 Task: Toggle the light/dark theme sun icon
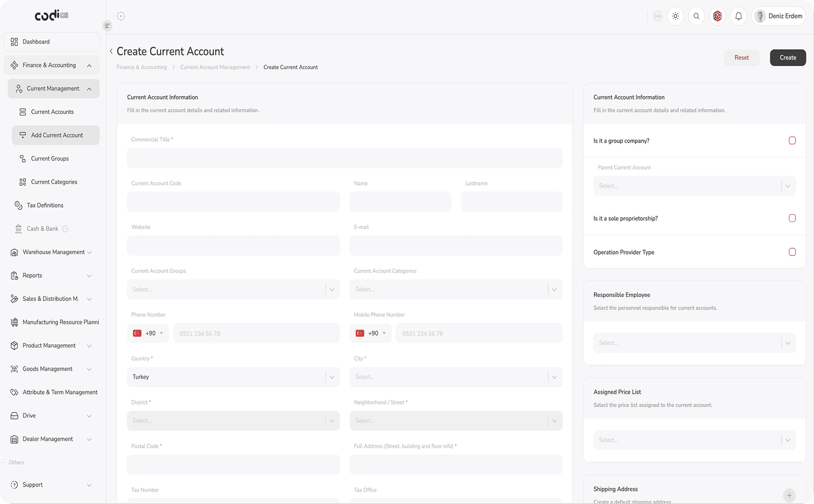(x=675, y=16)
